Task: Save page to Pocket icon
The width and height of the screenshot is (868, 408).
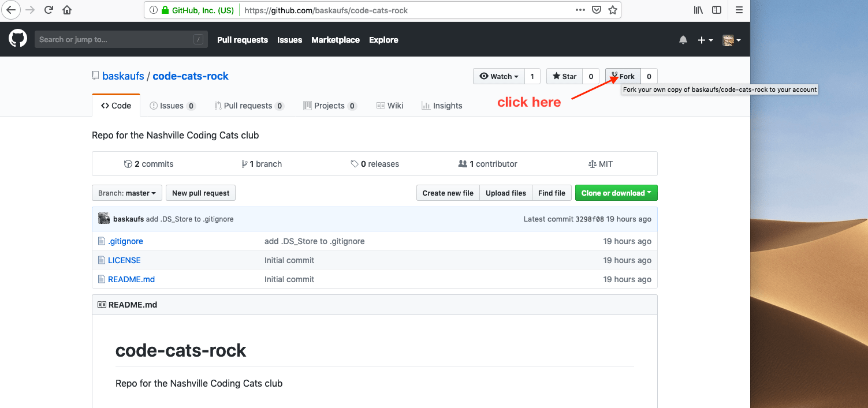Action: click(597, 10)
